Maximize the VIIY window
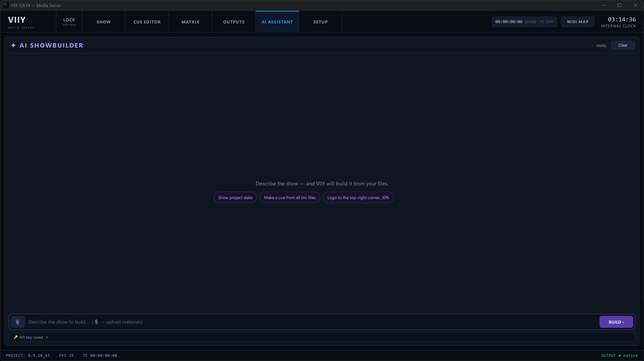The width and height of the screenshot is (644, 361). [620, 5]
